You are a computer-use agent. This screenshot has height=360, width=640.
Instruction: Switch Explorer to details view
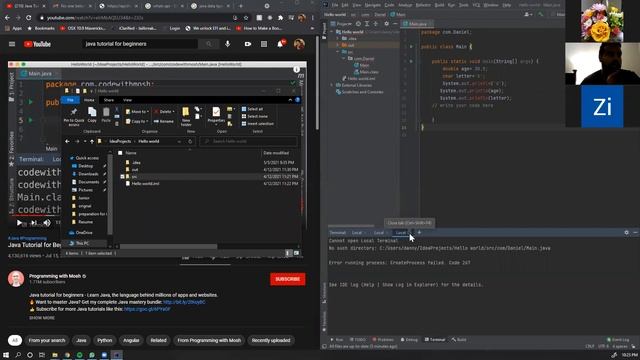[x=289, y=253]
